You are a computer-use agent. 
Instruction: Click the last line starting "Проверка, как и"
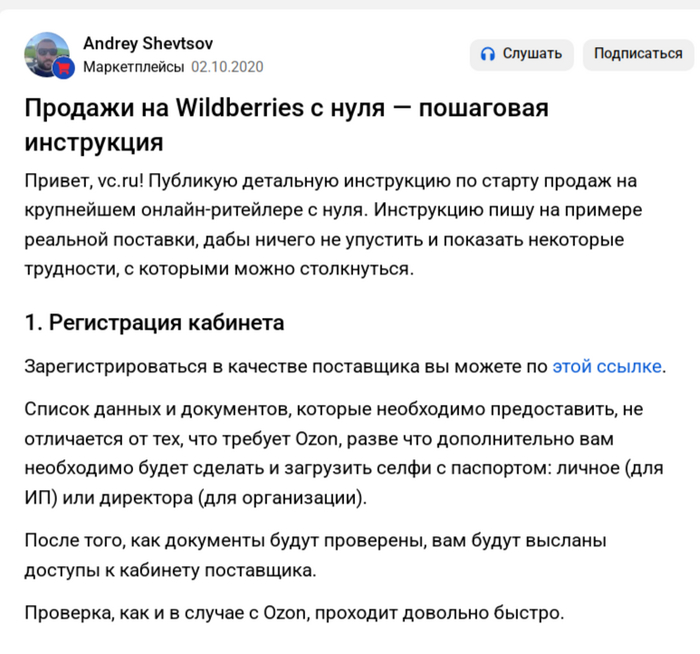294,611
